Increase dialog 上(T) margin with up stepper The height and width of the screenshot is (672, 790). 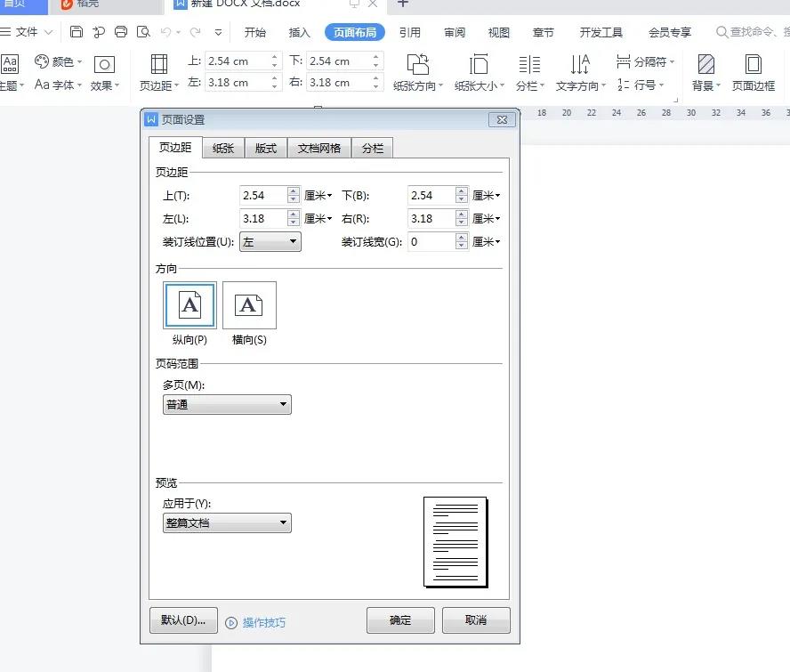[x=294, y=190]
